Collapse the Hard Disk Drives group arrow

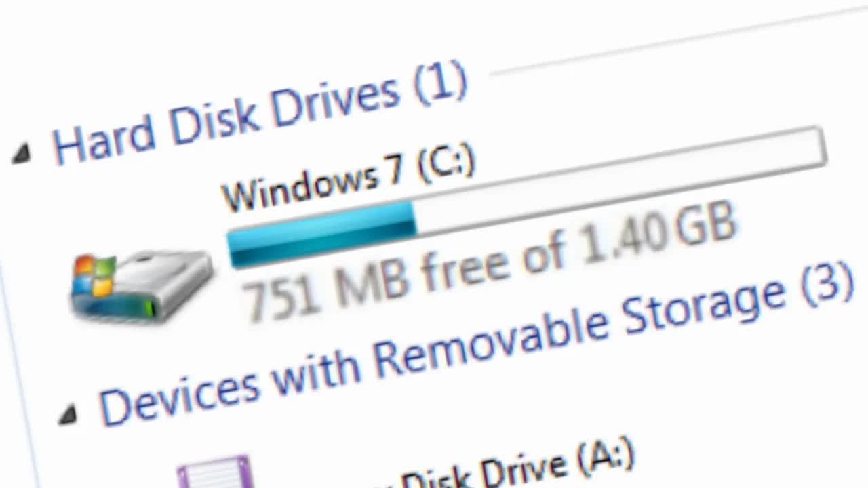click(x=21, y=155)
